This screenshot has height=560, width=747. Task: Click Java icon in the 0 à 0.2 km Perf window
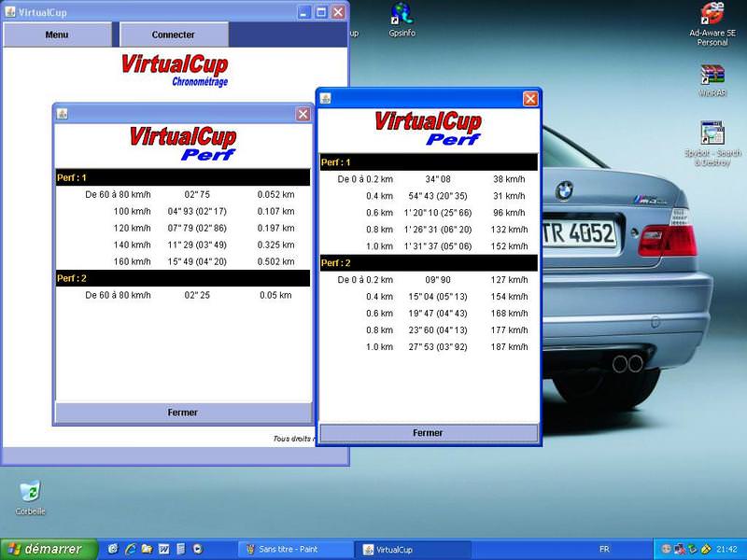pos(326,99)
